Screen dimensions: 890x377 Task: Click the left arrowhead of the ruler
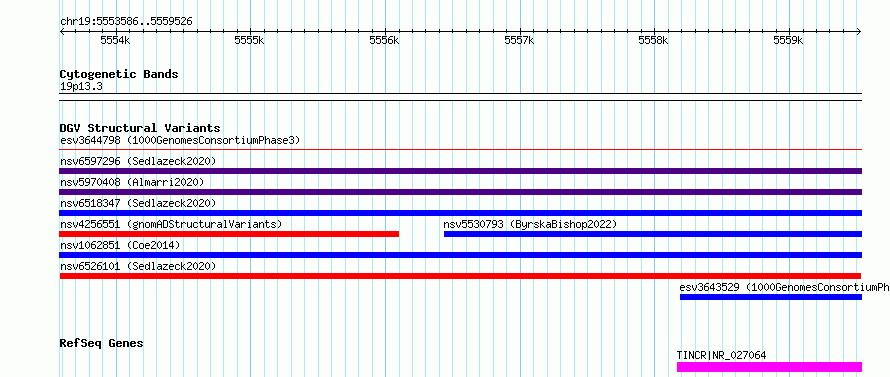click(x=62, y=32)
